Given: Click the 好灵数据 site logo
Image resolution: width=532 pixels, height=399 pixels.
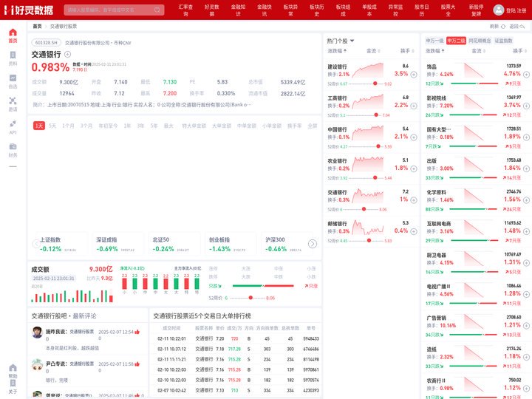Looking at the screenshot, I should click(x=29, y=10).
